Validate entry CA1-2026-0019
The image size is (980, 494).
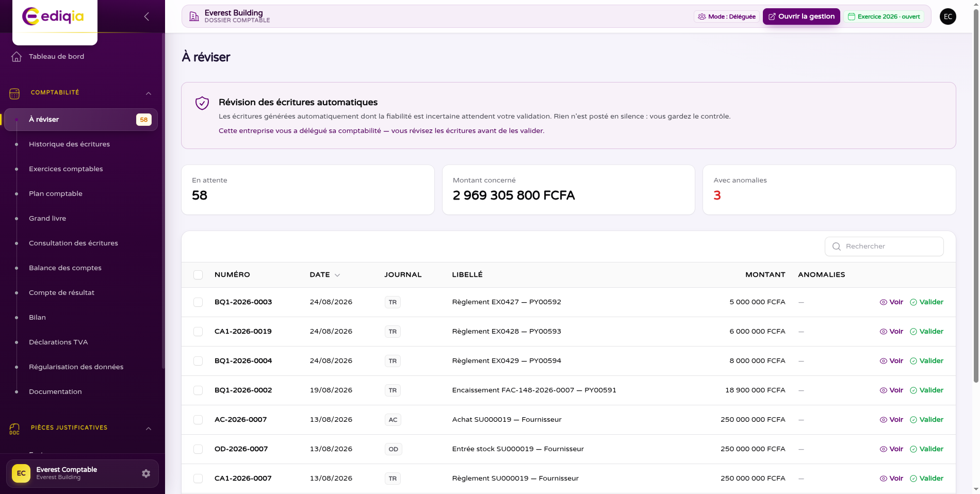[x=927, y=332]
